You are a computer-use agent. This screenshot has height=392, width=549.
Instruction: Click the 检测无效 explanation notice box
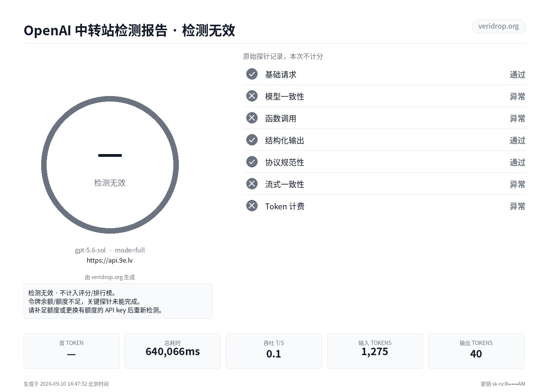tap(118, 301)
